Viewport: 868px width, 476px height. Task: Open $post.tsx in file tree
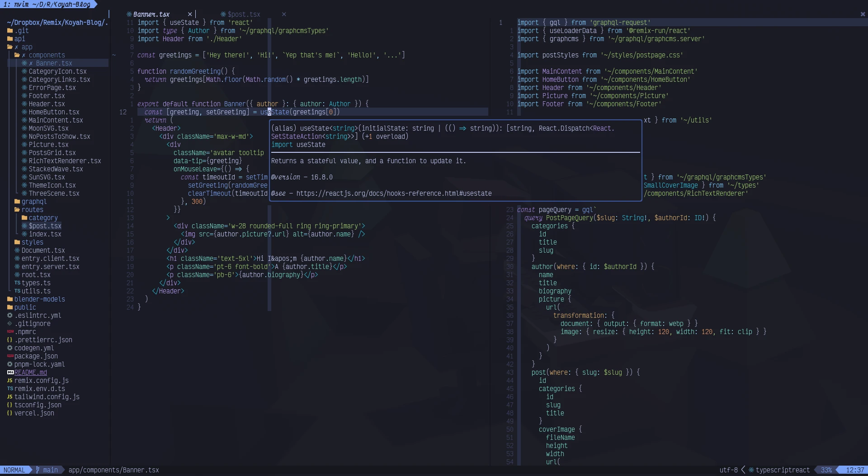(x=45, y=226)
